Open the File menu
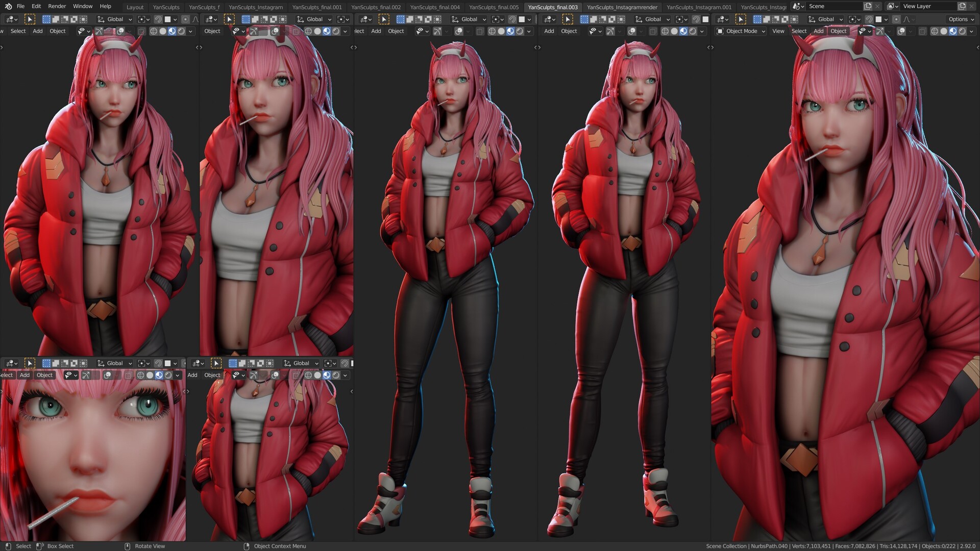This screenshot has height=551, width=980. tap(20, 6)
